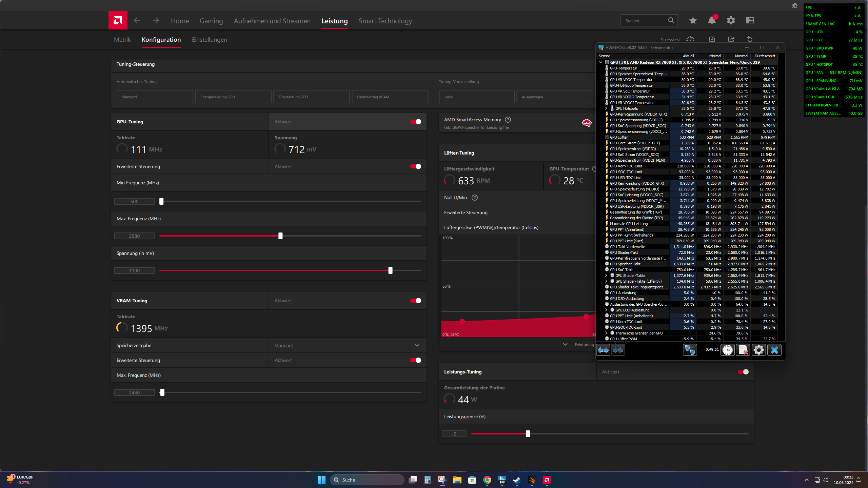This screenshot has width=868, height=488.
Task: Open HWiNFO sensor settings gear
Action: [758, 350]
